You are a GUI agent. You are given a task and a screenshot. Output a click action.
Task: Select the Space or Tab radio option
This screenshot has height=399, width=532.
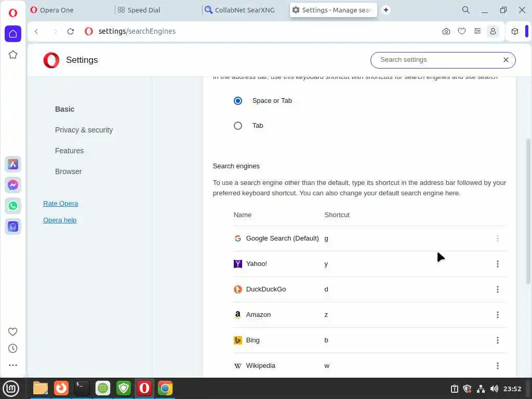(x=238, y=101)
